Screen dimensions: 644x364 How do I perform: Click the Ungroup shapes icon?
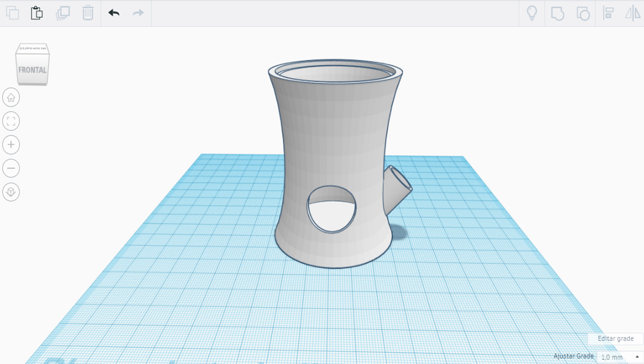pyautogui.click(x=583, y=13)
